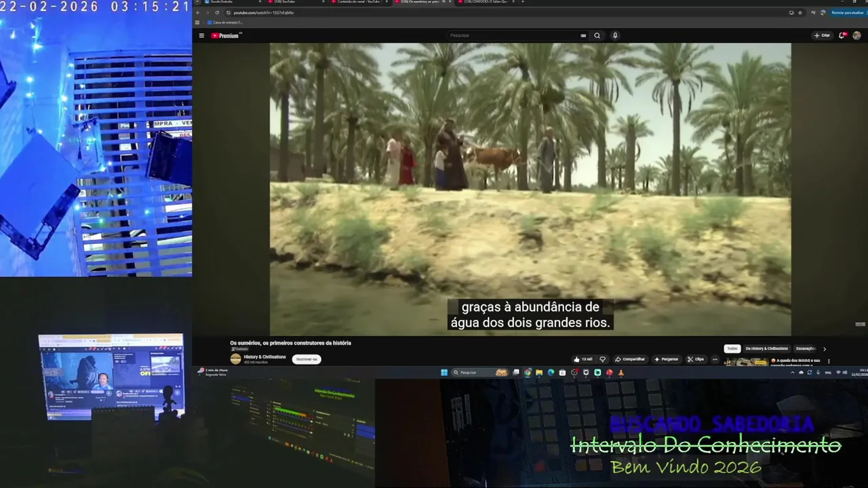Go forward with the browser forward arrow
The height and width of the screenshot is (488, 868).
pyautogui.click(x=208, y=12)
